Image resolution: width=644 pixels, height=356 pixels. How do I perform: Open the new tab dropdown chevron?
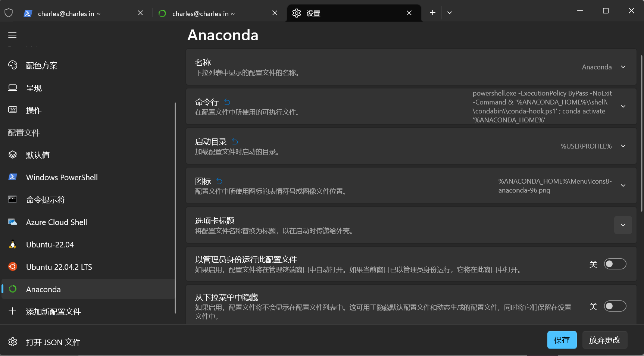click(449, 12)
